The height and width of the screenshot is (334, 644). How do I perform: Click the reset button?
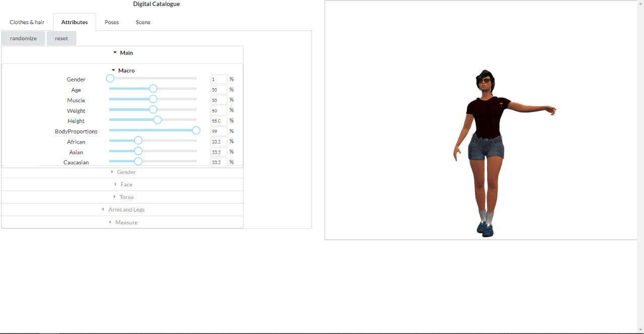61,38
